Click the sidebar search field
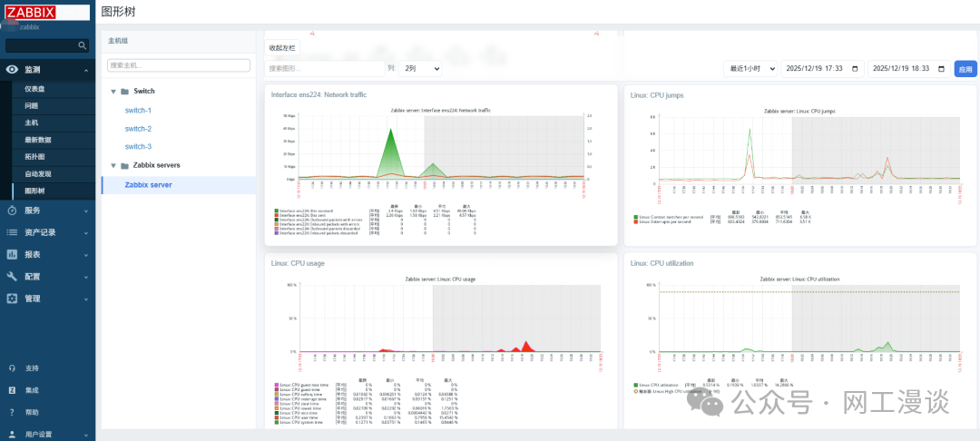This screenshot has height=441, width=980. [x=47, y=45]
